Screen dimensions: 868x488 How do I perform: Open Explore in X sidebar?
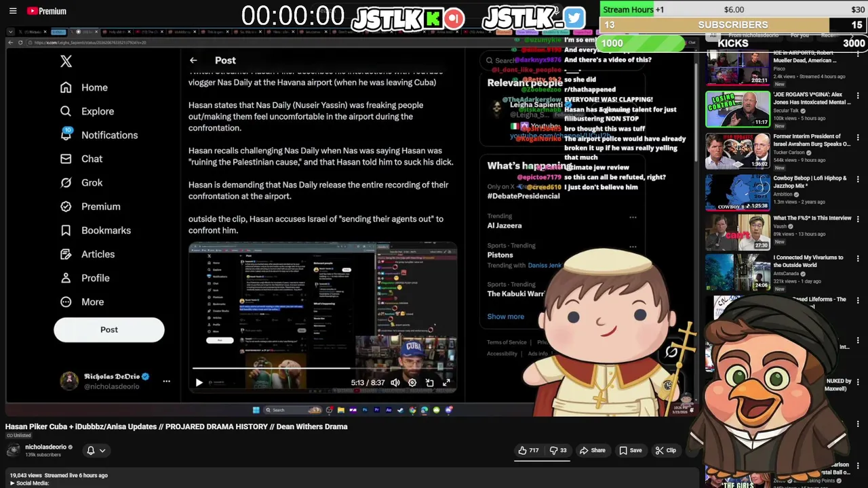pos(87,111)
